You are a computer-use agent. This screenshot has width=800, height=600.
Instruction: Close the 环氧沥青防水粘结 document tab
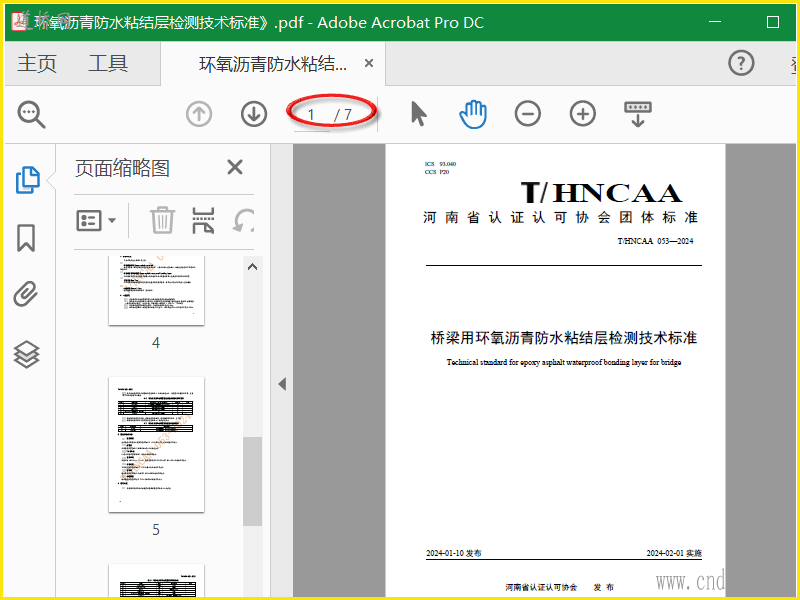pos(369,63)
